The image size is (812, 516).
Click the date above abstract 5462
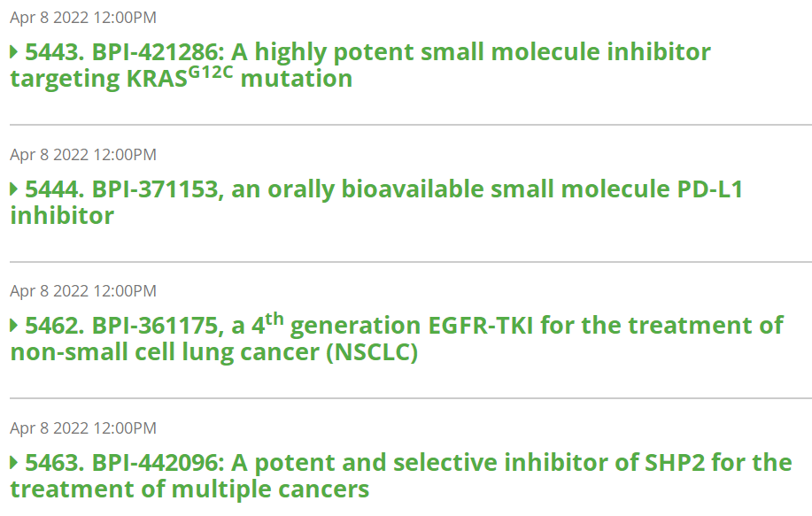point(83,291)
